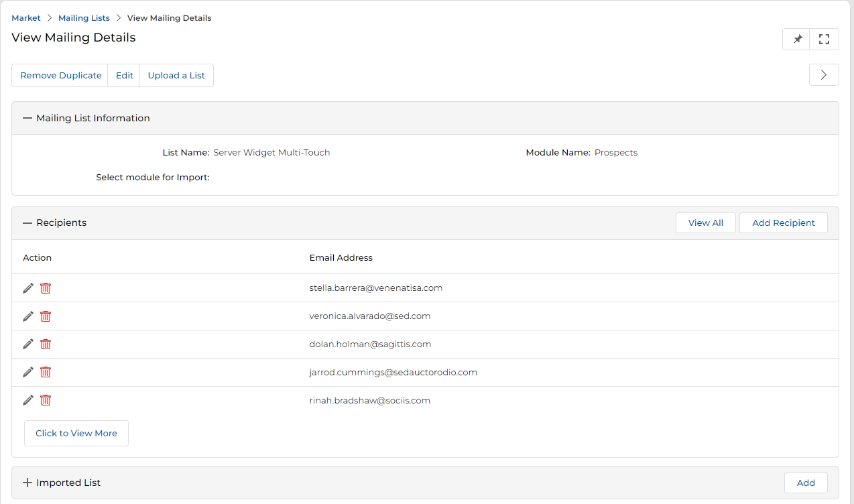Click the Action column header
This screenshot has width=854, height=504.
(x=38, y=257)
